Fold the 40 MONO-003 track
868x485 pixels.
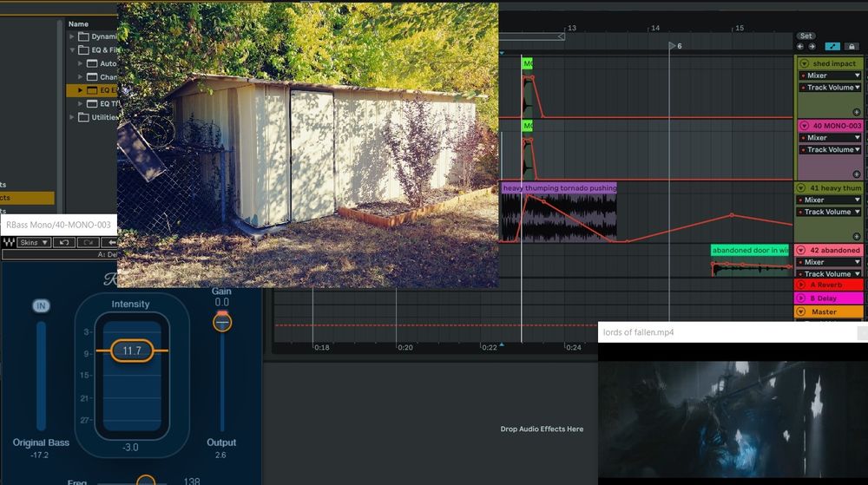coord(805,126)
